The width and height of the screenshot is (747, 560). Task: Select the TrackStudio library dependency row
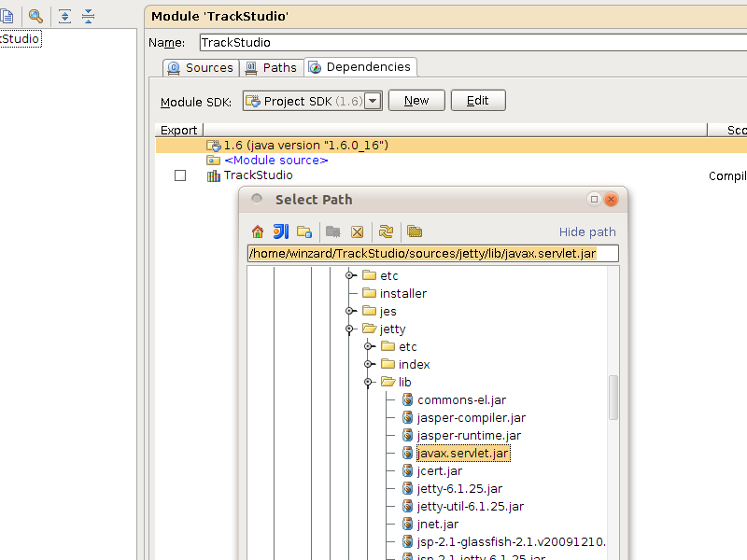(x=451, y=175)
